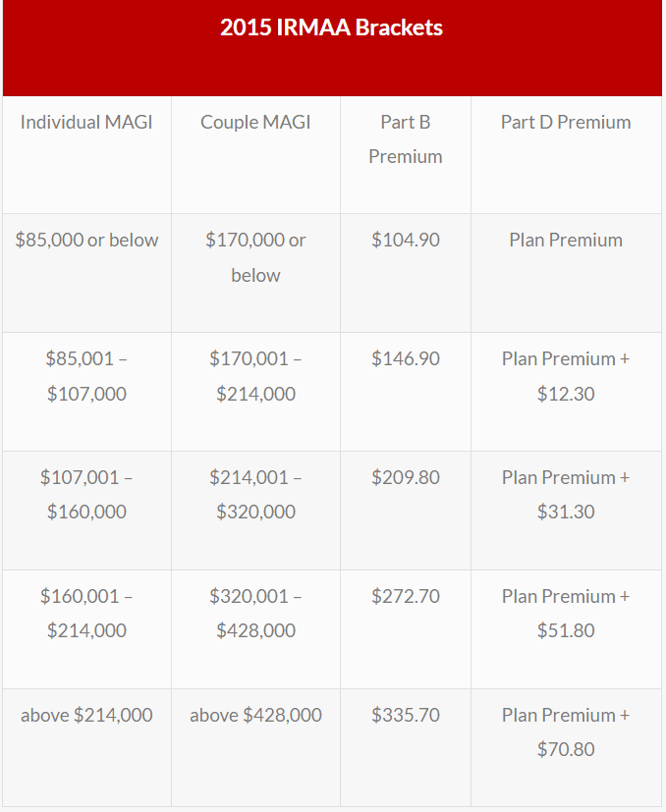Click the 2015 IRMAA Brackets title
Viewport: 666px width, 812px height.
[x=331, y=27]
